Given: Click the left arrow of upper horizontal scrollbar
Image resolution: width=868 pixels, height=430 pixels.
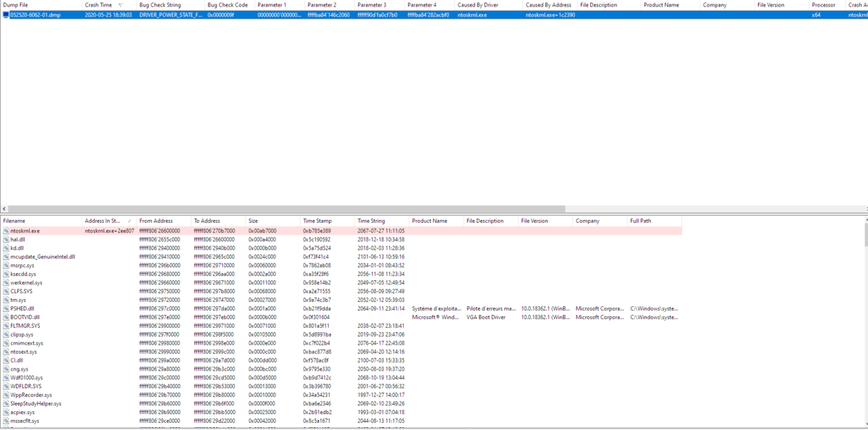Looking at the screenshot, I should (4, 208).
